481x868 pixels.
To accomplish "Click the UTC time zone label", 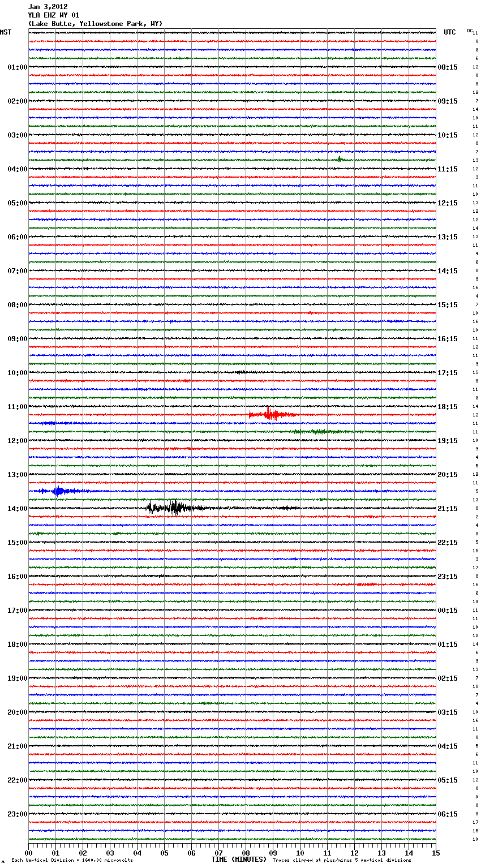I will coord(449,32).
